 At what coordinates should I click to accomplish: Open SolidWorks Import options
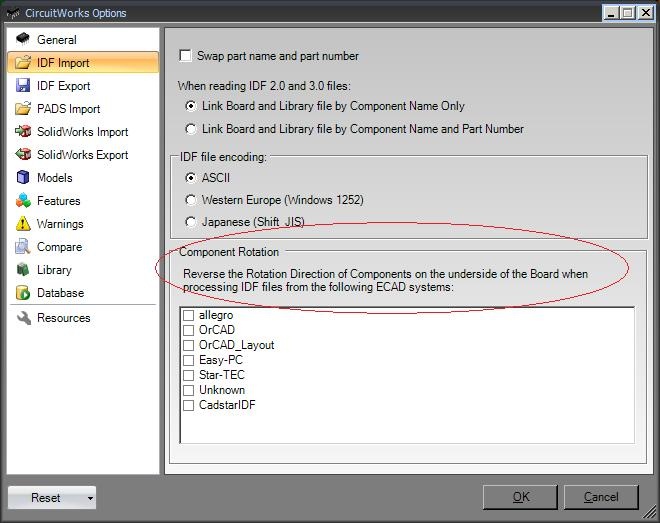point(83,131)
